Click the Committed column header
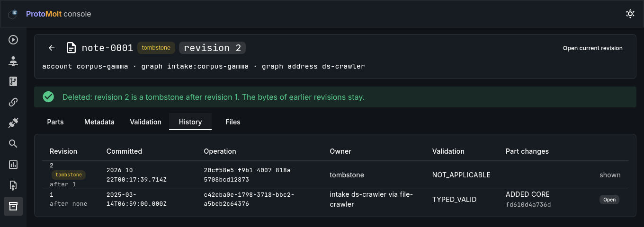The width and height of the screenshot is (644, 227). pyautogui.click(x=124, y=151)
